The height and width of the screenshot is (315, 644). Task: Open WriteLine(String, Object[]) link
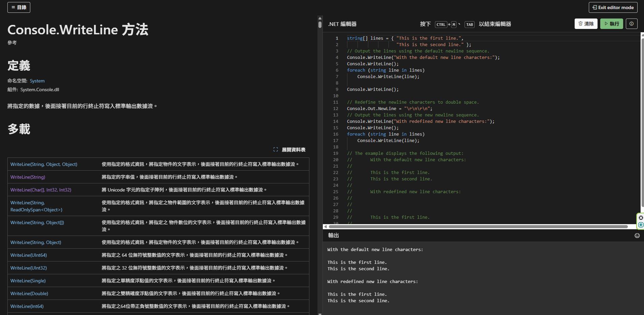click(37, 222)
